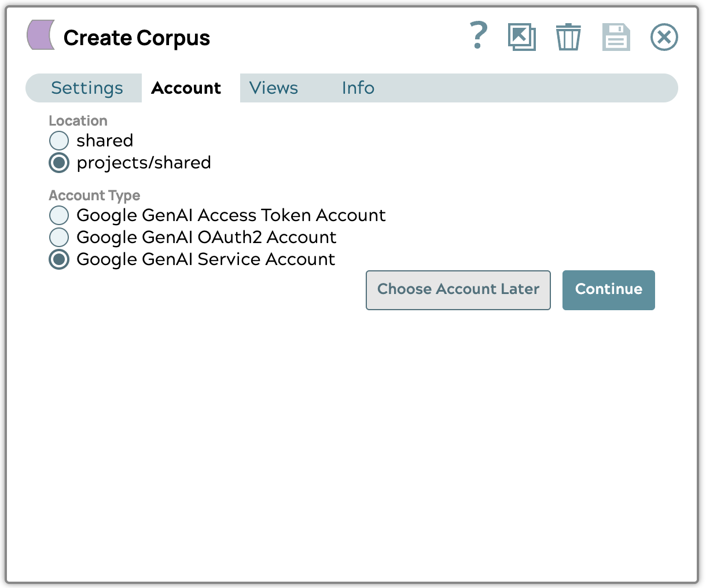The image size is (706, 588).
Task: Open help via the question mark icon
Action: point(478,36)
